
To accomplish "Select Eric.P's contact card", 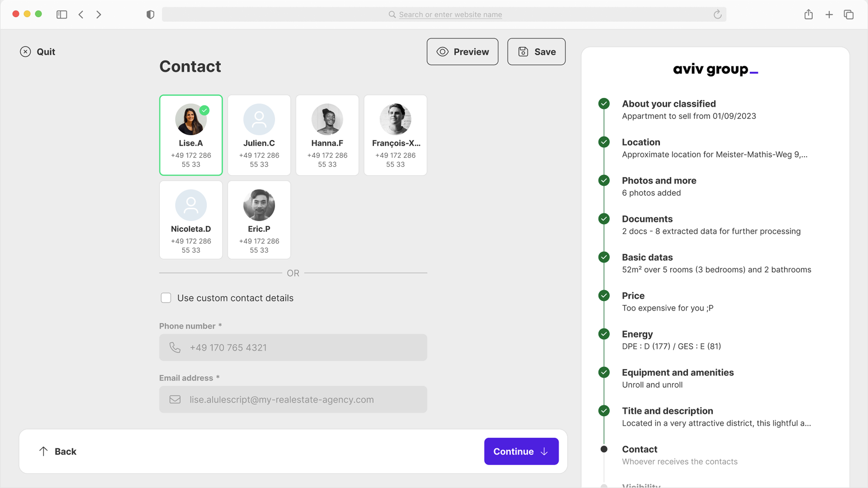I will 258,220.
